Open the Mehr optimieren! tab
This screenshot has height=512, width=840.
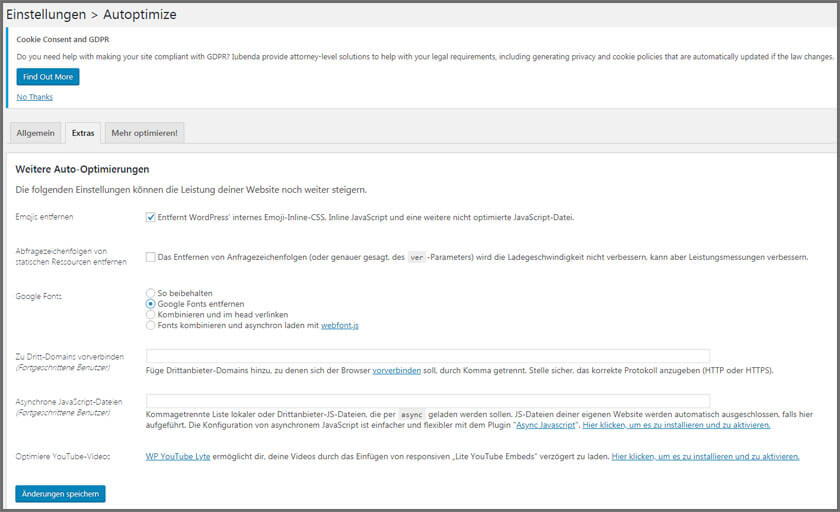tap(144, 133)
